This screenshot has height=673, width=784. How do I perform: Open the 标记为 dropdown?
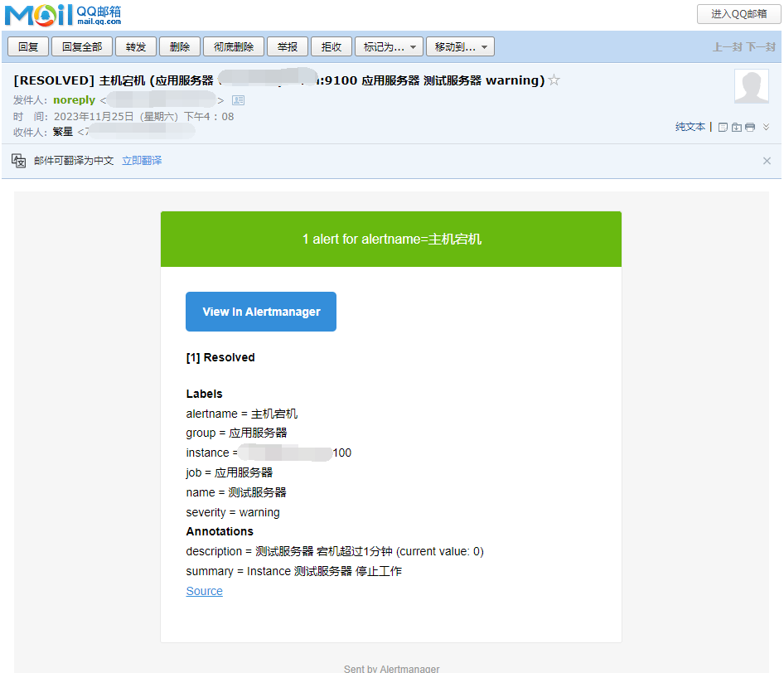point(390,47)
